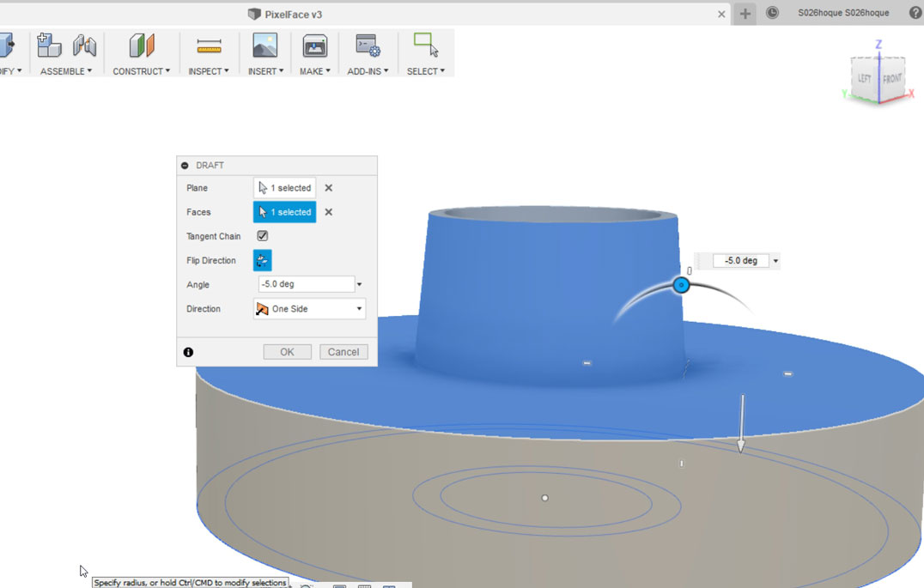Open the job status clock icon
This screenshot has height=588, width=924.
(x=772, y=13)
